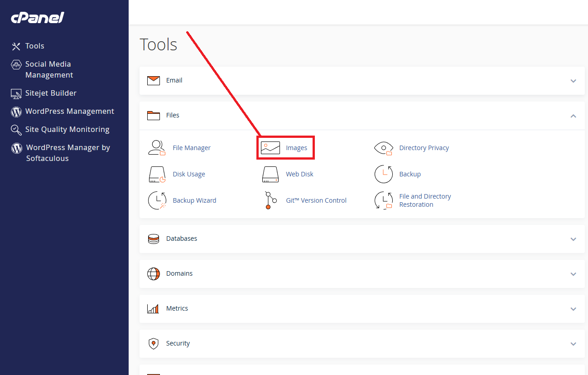Screen dimensions: 588x375
Task: Click the Metrics section title
Action: click(x=177, y=308)
